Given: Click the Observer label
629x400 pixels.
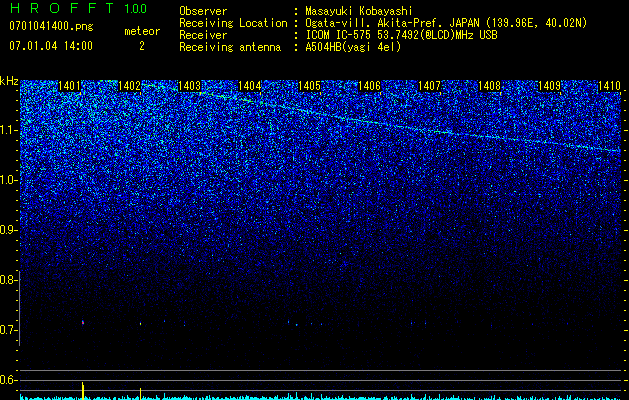Looking at the screenshot, I should point(203,11).
